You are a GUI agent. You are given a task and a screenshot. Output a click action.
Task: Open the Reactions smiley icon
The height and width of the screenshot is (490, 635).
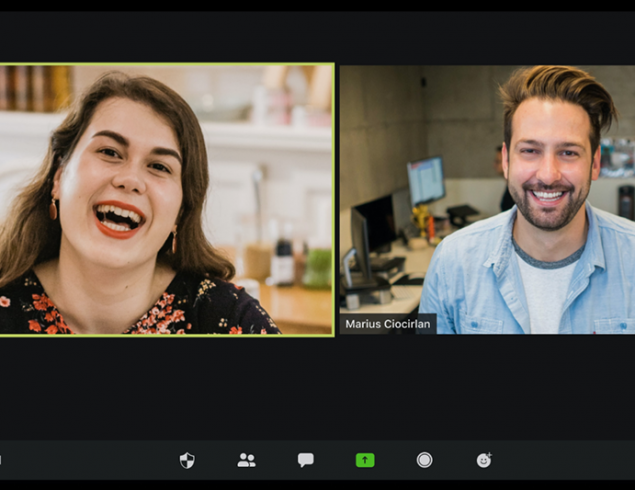[484, 460]
